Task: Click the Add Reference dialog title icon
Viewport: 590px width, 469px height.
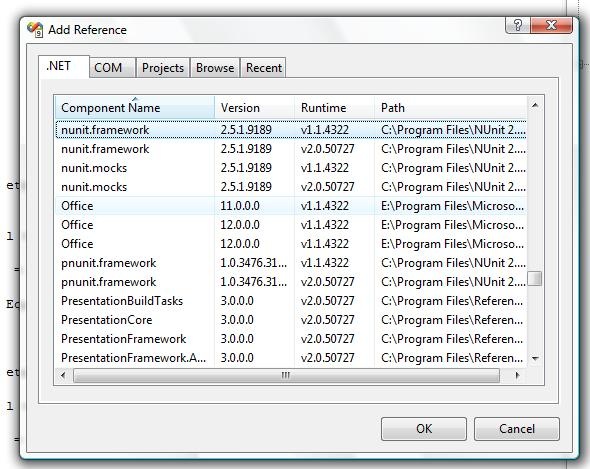Action: tap(35, 29)
